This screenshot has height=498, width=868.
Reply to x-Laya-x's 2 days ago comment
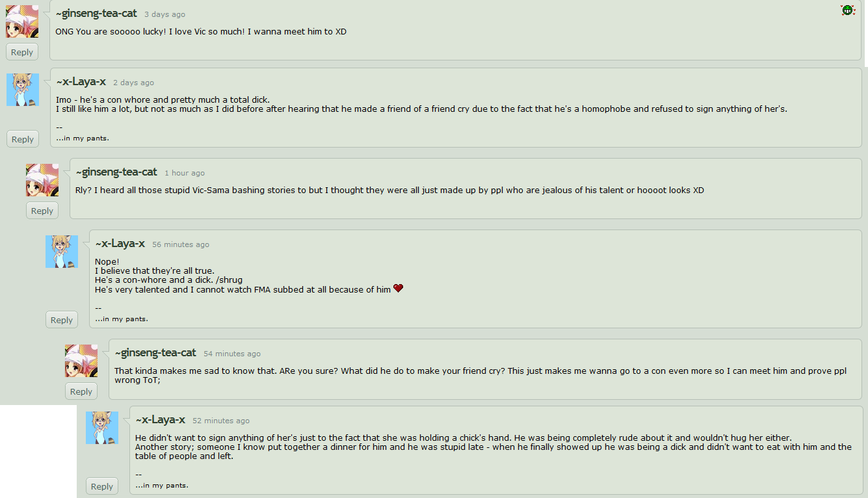point(23,139)
